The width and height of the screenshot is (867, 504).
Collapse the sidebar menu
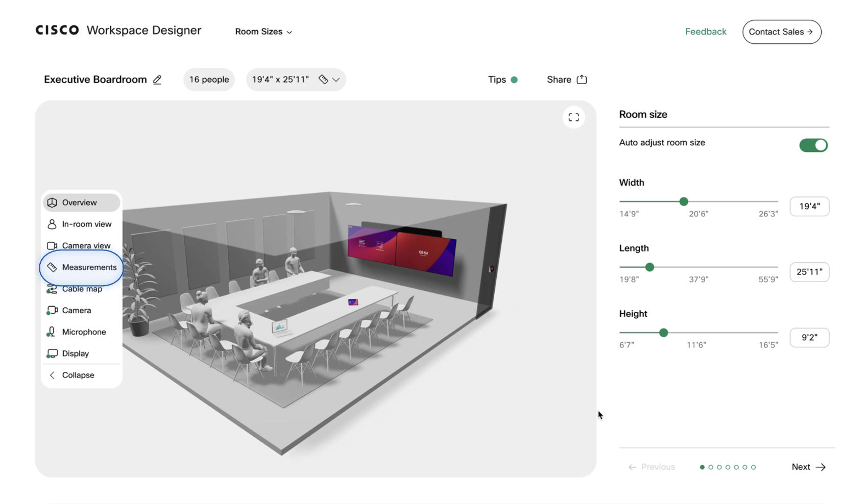point(78,375)
